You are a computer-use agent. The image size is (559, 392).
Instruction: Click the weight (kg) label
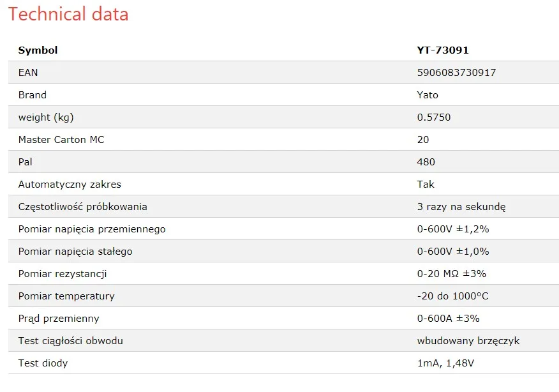[x=50, y=117]
